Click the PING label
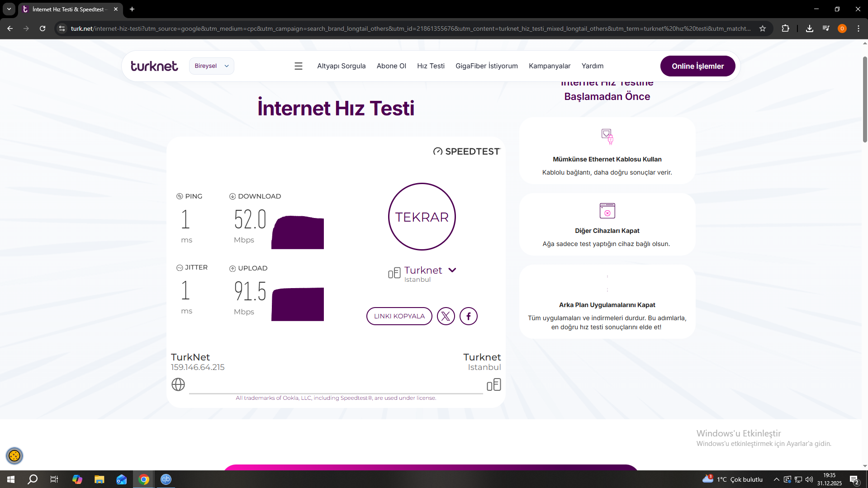 pyautogui.click(x=194, y=196)
